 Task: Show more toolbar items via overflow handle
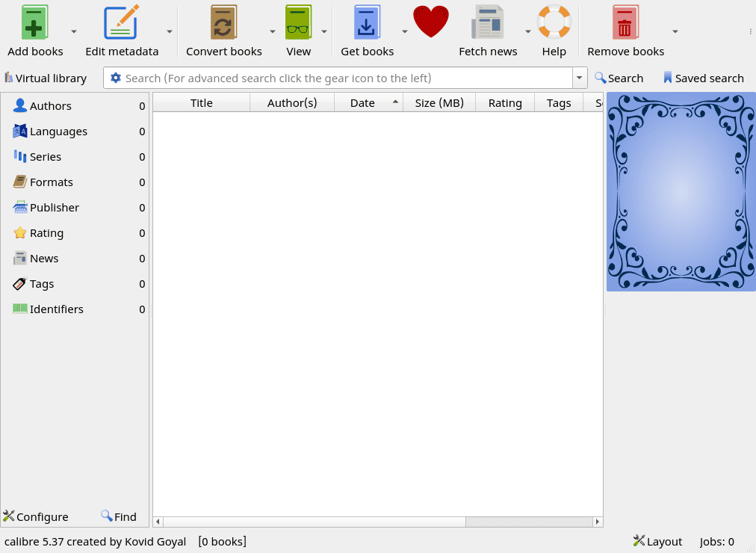751,31
